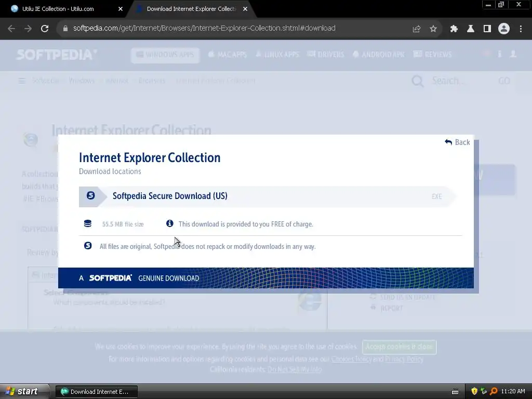Open the Drivers section
This screenshot has width=532, height=399.
[x=326, y=55]
